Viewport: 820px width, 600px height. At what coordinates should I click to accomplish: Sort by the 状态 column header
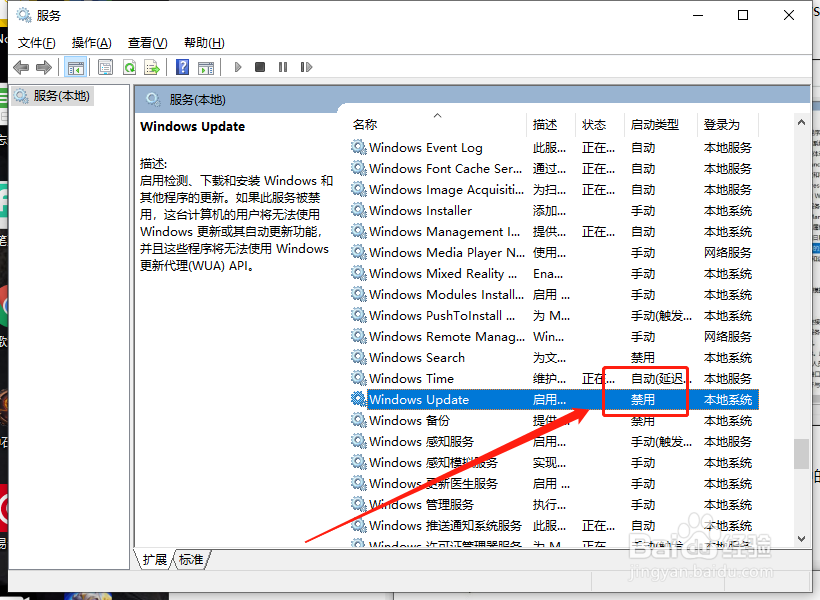click(x=599, y=124)
